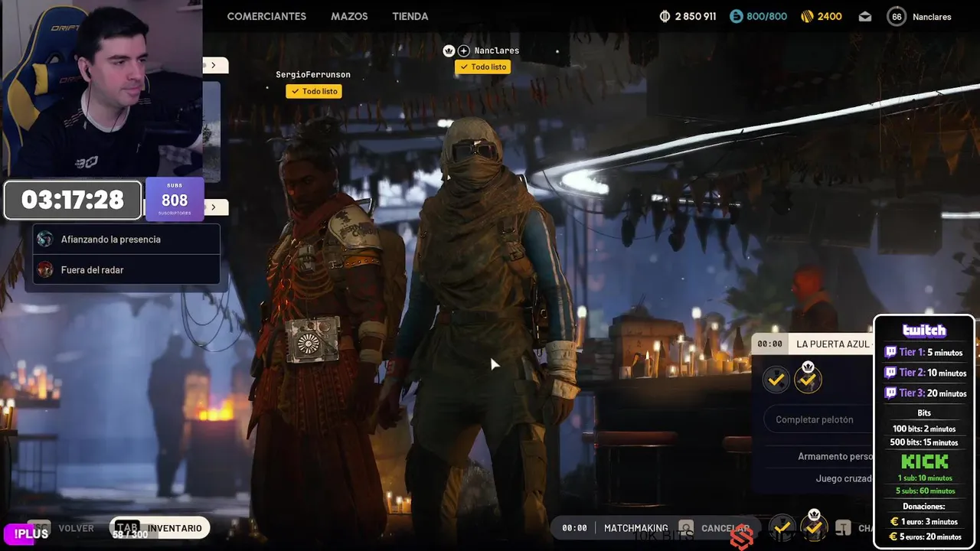The image size is (980, 551).
Task: Click the crown leader icon beside Nanclares
Action: click(449, 51)
